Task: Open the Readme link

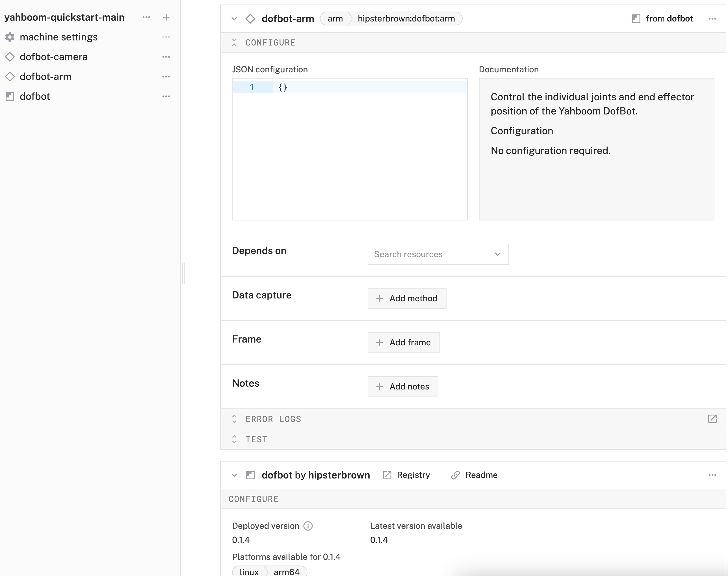Action: (474, 475)
